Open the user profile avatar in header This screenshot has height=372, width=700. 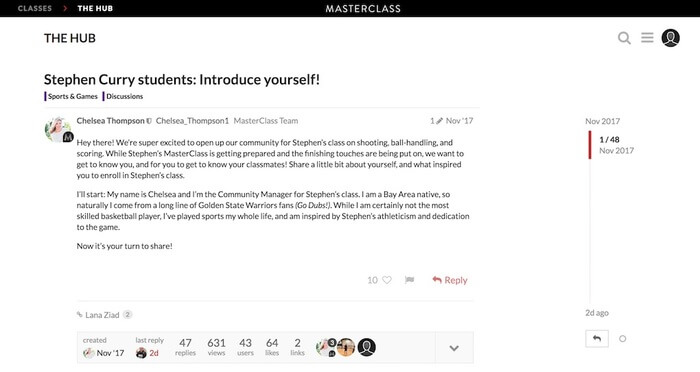tap(671, 38)
